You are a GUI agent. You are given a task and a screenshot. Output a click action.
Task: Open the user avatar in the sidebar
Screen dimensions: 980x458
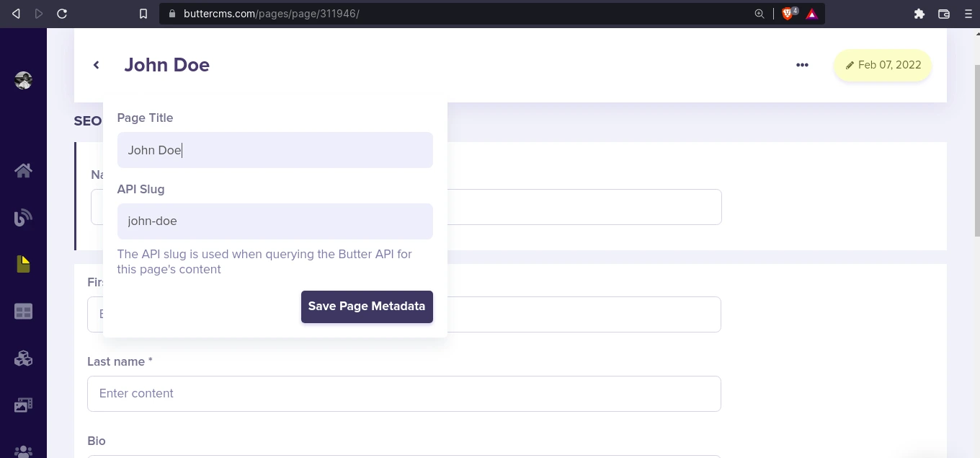coord(23,80)
